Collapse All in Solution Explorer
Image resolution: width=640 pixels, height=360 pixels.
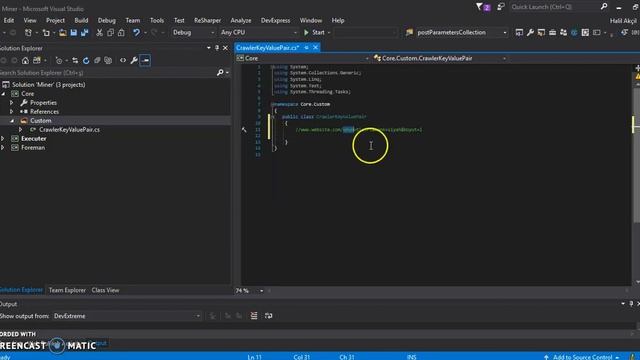(x=97, y=60)
